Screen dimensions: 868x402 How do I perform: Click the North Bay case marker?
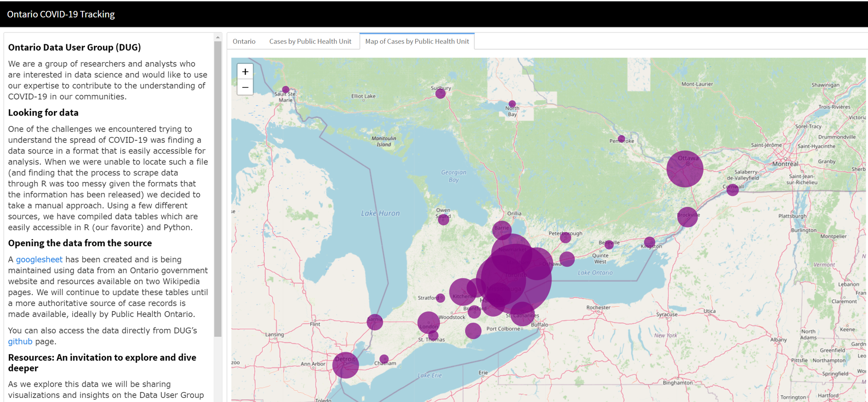tap(512, 104)
